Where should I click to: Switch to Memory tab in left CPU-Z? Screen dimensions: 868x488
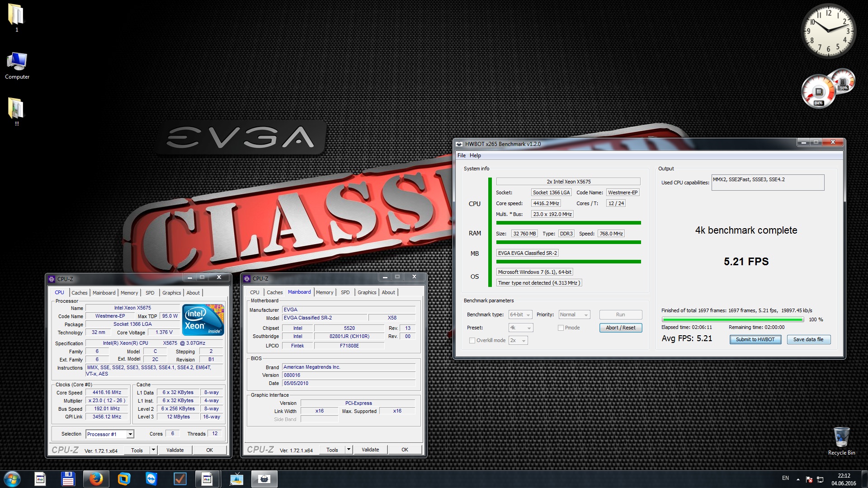[129, 293]
